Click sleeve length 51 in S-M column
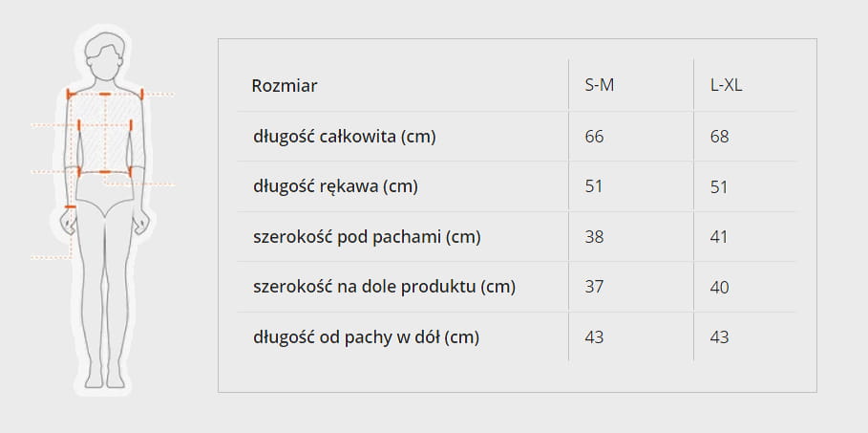868x433 pixels. coord(594,186)
